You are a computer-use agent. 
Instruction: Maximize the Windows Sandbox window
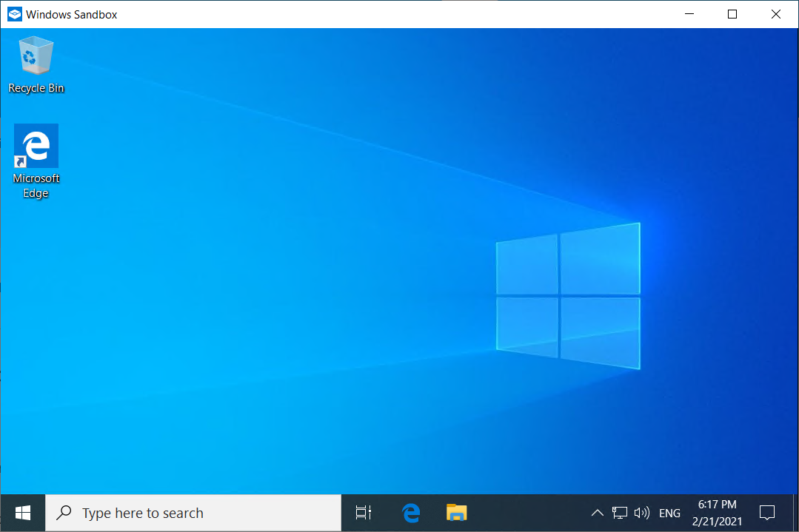pyautogui.click(x=732, y=13)
